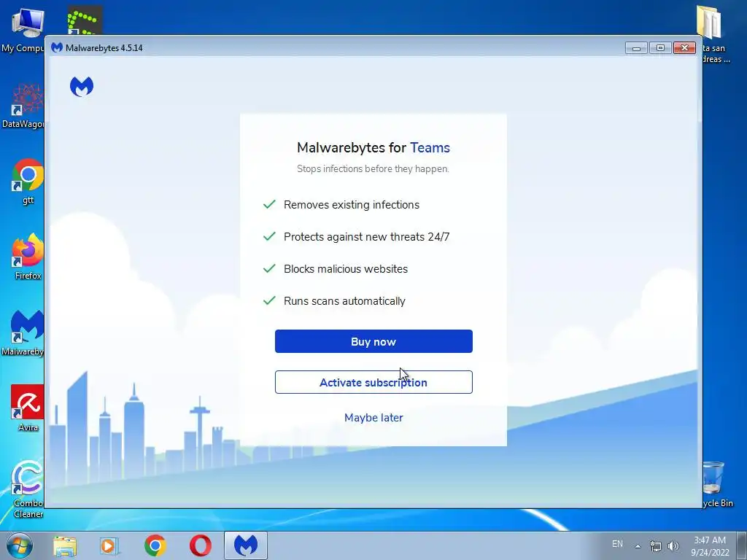This screenshot has width=747, height=560.
Task: Click check mark beside Blocks malicious websites
Action: point(269,268)
